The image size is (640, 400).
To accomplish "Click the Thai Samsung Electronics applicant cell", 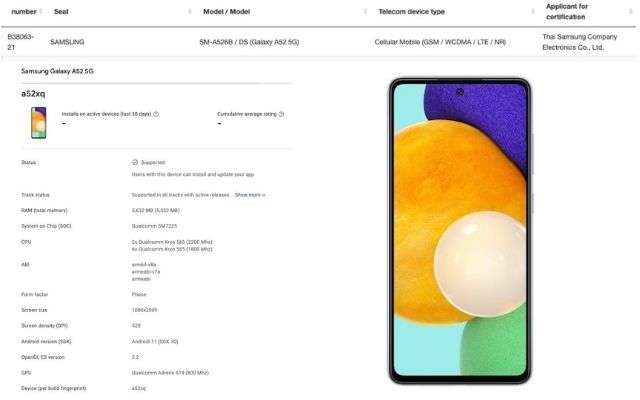I will coord(580,42).
